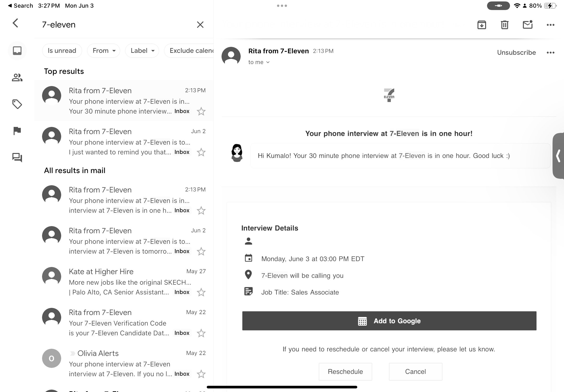
Task: Open chat bubbles icon in sidebar
Action: [x=17, y=157]
